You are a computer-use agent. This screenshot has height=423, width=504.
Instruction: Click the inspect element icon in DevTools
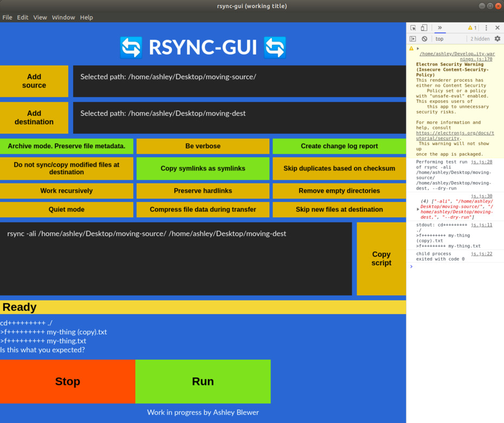413,28
